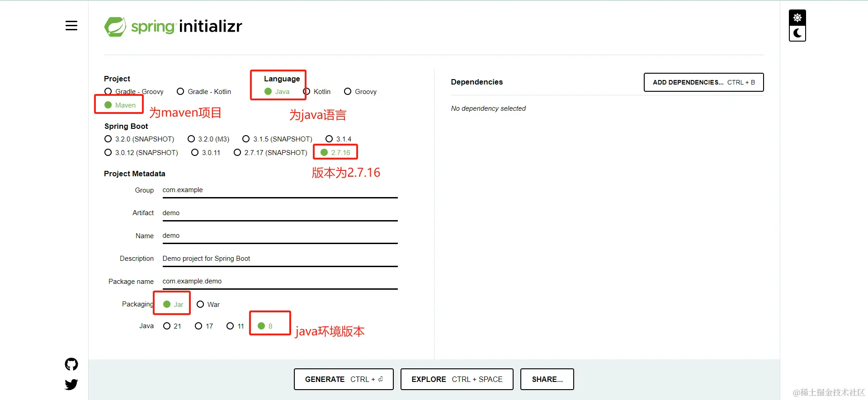Choose Jar packaging
Viewport: 868px width, 400px height.
(x=173, y=305)
